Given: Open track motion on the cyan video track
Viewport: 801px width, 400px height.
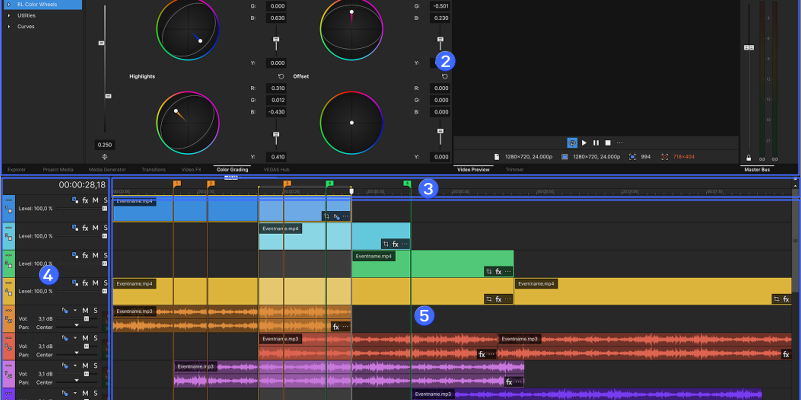Looking at the screenshot, I should coord(75,228).
